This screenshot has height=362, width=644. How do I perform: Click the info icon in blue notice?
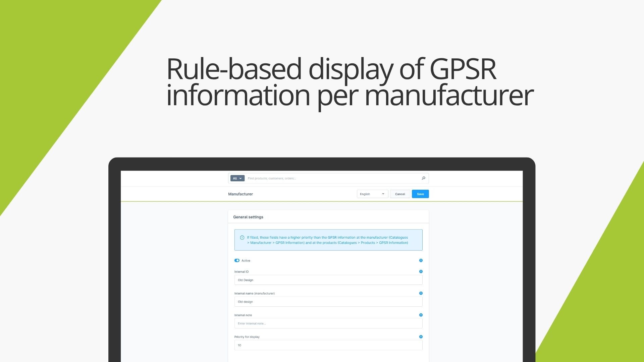(x=242, y=238)
